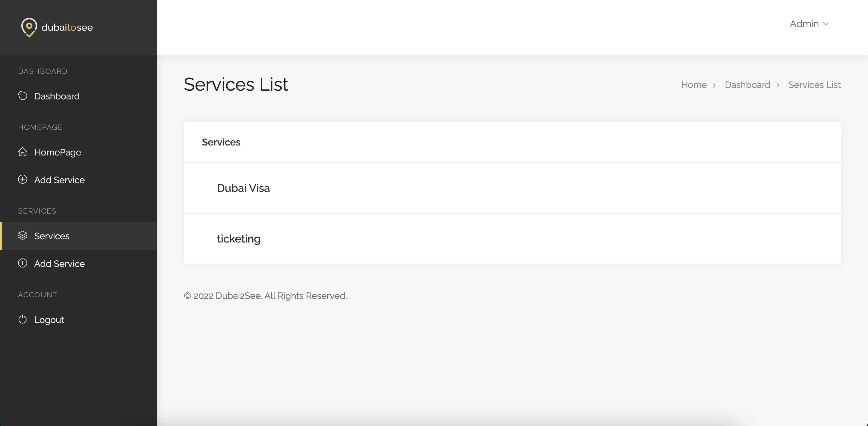Click Logout in the ACCOUNT section
The image size is (868, 426).
(x=78, y=320)
